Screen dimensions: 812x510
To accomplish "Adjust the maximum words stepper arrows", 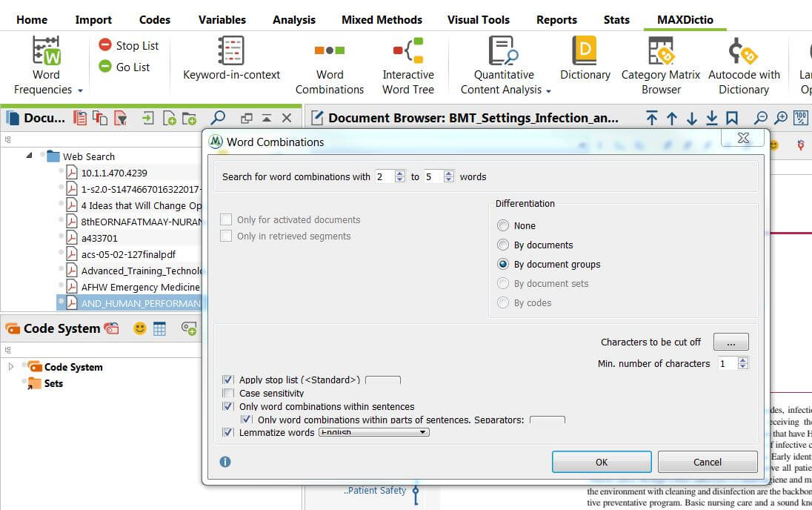I will click(x=449, y=176).
